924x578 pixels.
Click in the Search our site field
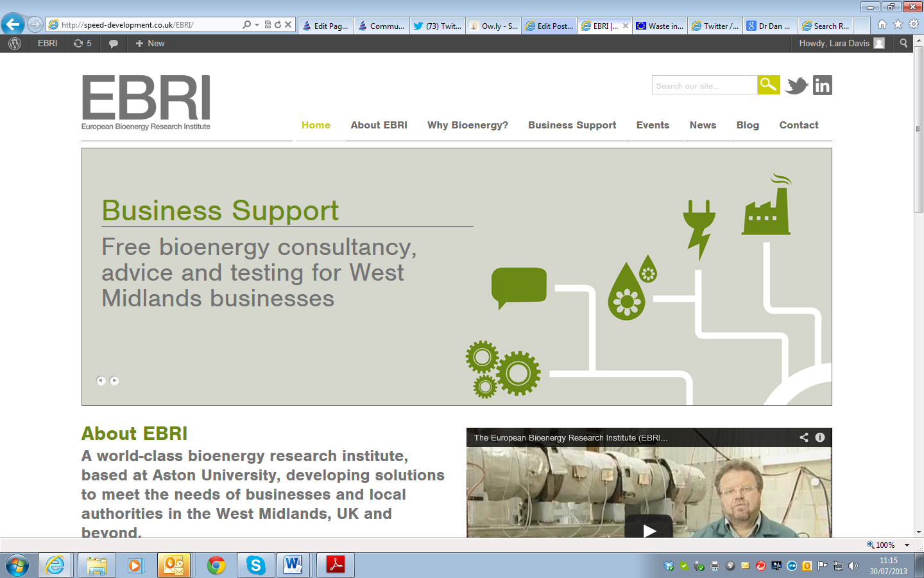(x=705, y=85)
